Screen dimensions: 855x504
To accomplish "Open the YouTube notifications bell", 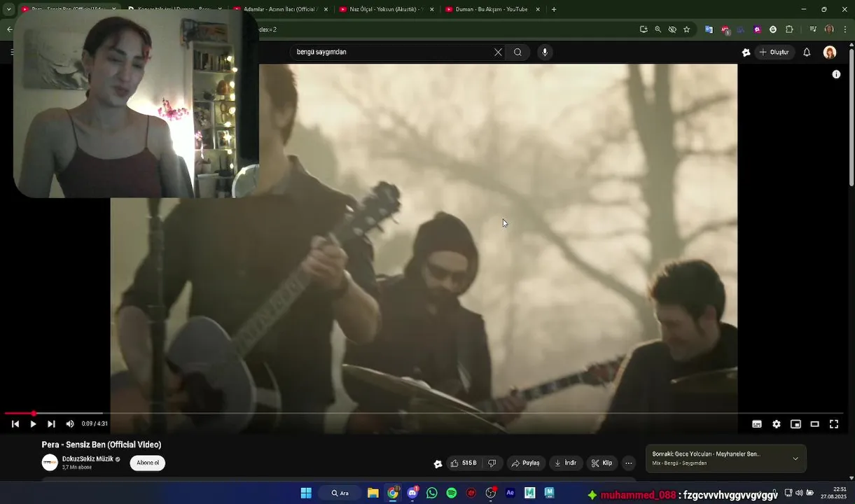I will tap(807, 52).
